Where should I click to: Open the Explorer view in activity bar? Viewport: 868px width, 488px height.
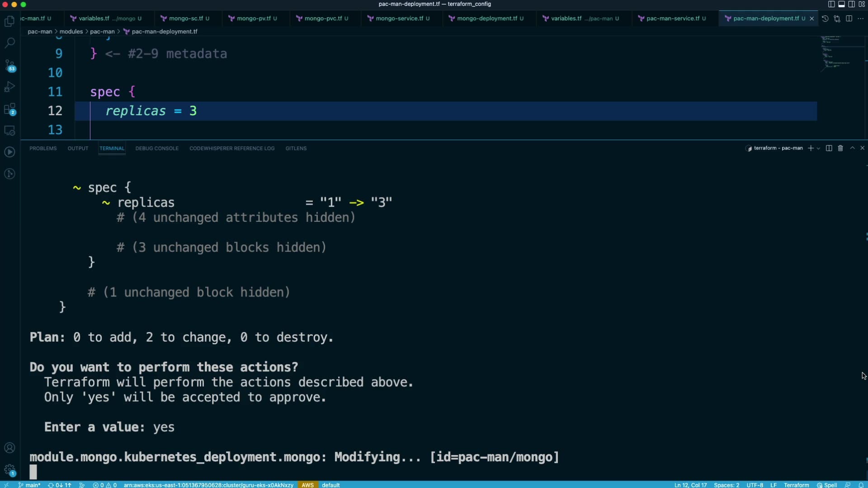[x=9, y=21]
